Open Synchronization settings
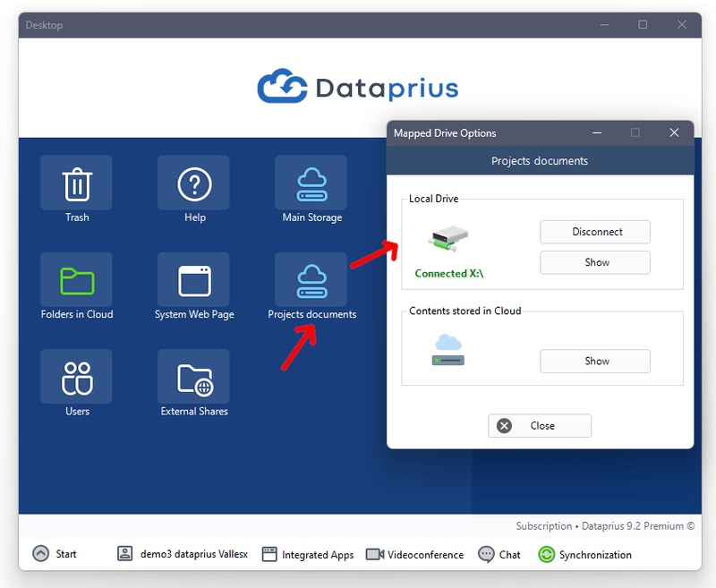 click(x=584, y=554)
